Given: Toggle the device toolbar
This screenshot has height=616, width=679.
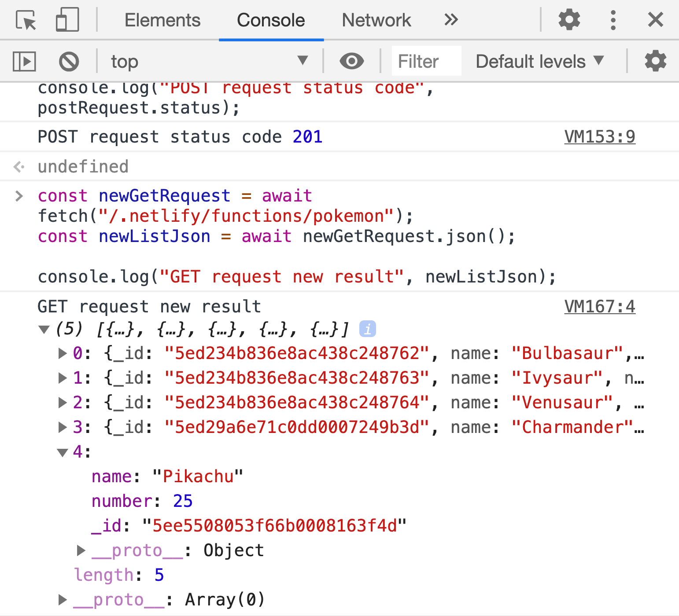Looking at the screenshot, I should pos(66,19).
